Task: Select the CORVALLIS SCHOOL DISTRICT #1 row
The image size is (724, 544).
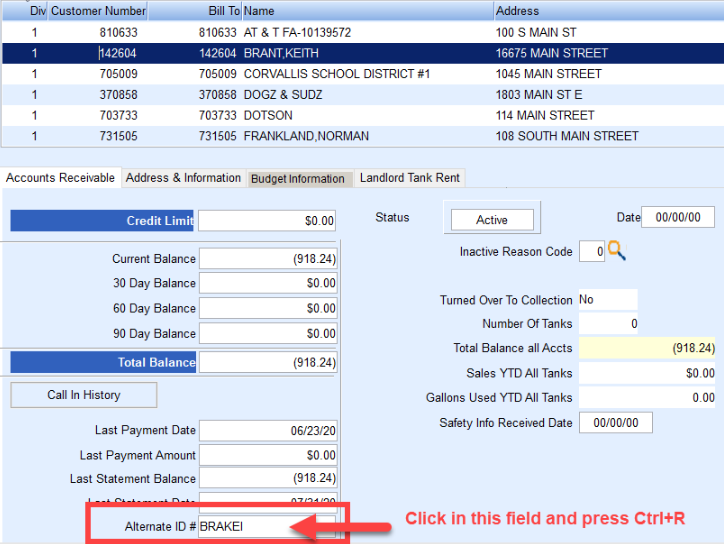Action: [x=363, y=74]
